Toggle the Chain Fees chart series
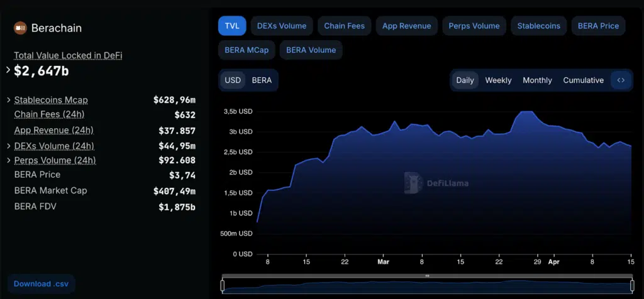This screenshot has height=299, width=644. pyautogui.click(x=344, y=26)
